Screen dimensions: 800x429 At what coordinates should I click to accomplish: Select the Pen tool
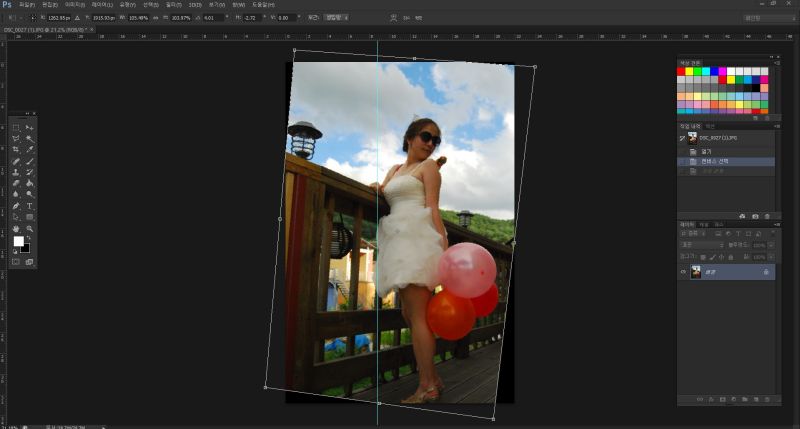coord(16,206)
